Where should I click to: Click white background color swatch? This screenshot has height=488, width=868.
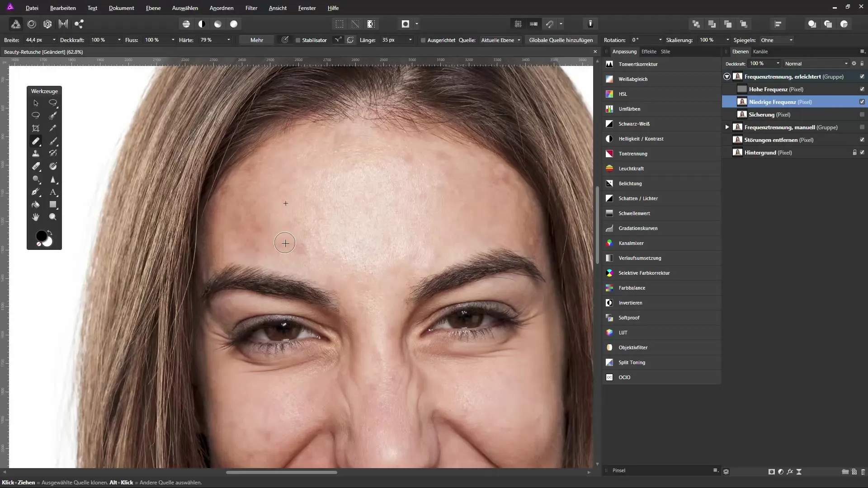coord(49,243)
